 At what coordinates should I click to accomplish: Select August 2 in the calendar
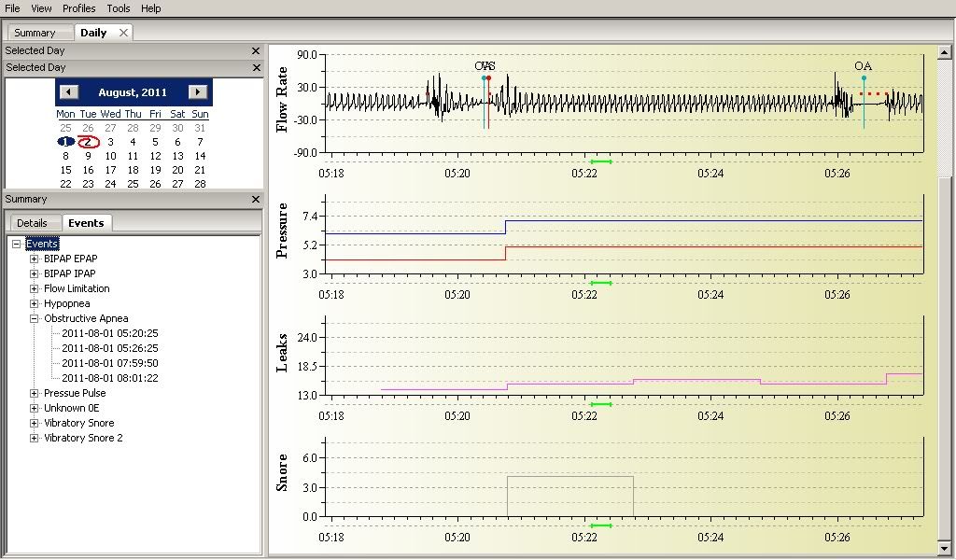(x=89, y=142)
